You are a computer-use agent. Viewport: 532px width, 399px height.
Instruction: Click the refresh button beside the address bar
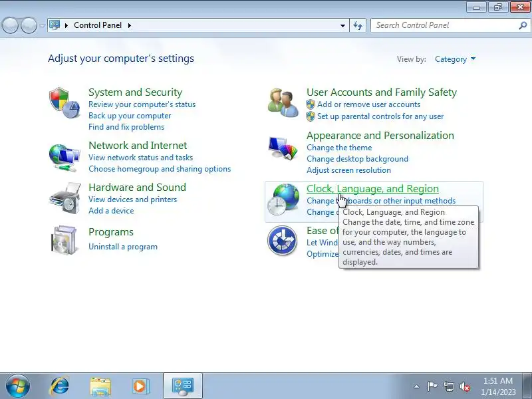point(358,25)
